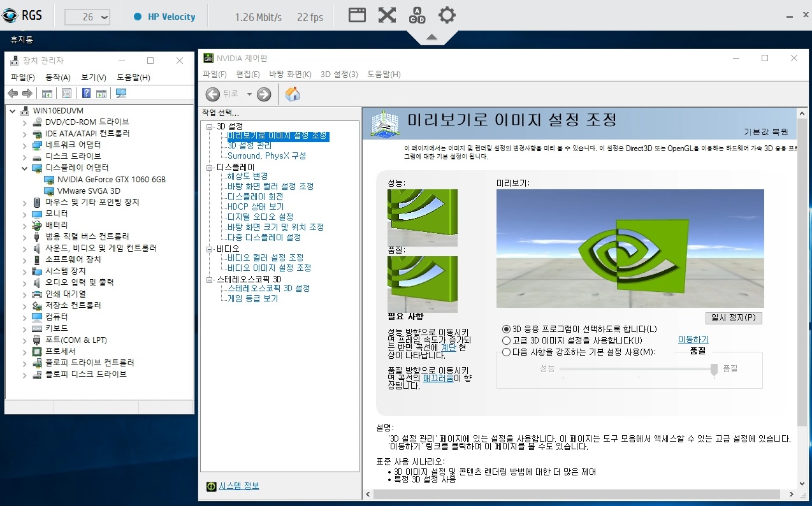Viewport: 812px width, 506px height.
Task: Click the 이동하기 link
Action: point(693,340)
